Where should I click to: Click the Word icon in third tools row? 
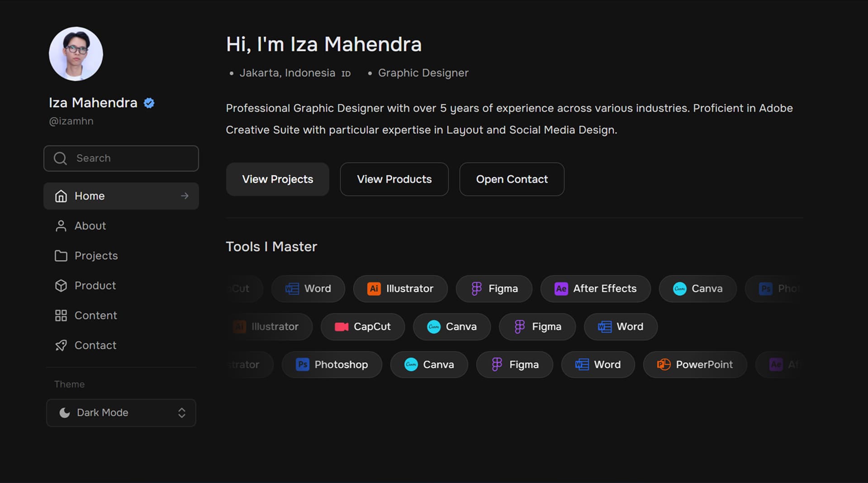point(582,365)
